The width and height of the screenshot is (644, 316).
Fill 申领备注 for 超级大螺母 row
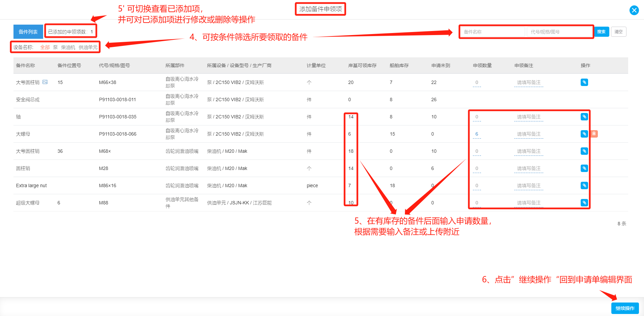528,203
